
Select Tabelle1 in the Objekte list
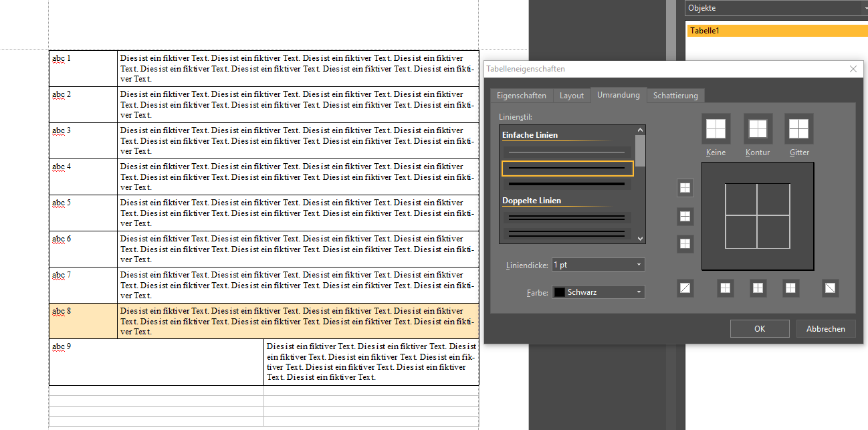coord(776,31)
